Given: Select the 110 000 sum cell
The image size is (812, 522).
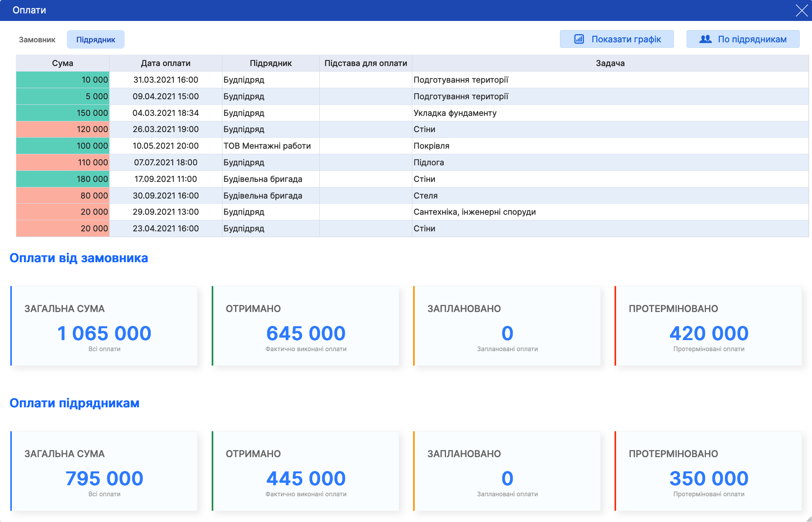Looking at the screenshot, I should click(x=63, y=163).
